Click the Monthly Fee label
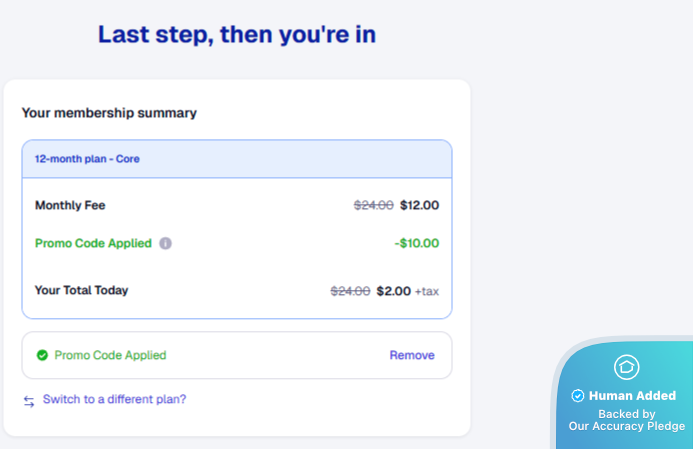 tap(70, 206)
